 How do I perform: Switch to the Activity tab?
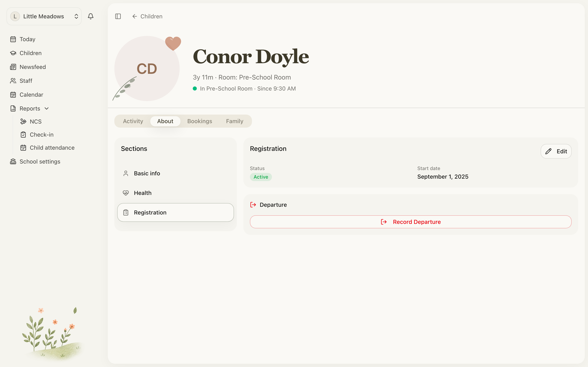coord(133,121)
